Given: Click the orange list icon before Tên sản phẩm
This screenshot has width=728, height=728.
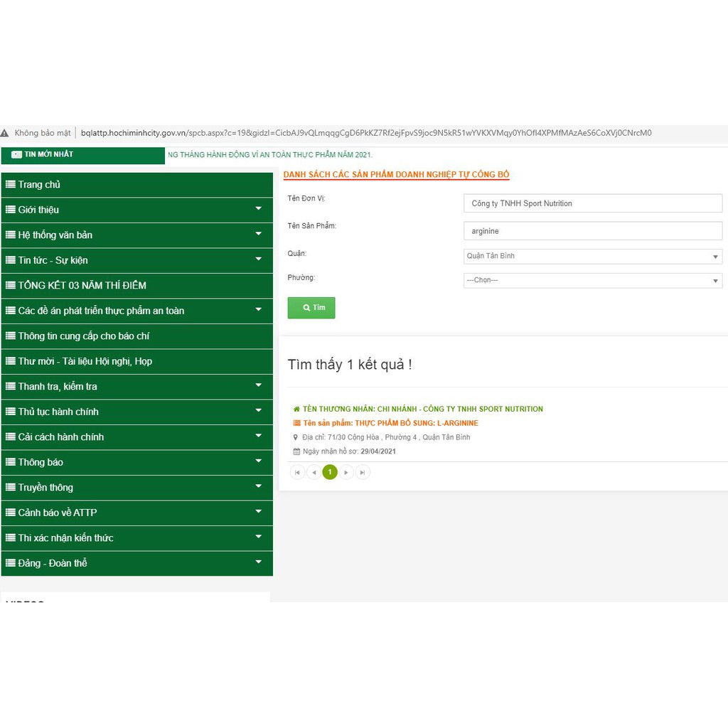Looking at the screenshot, I should pyautogui.click(x=296, y=423).
